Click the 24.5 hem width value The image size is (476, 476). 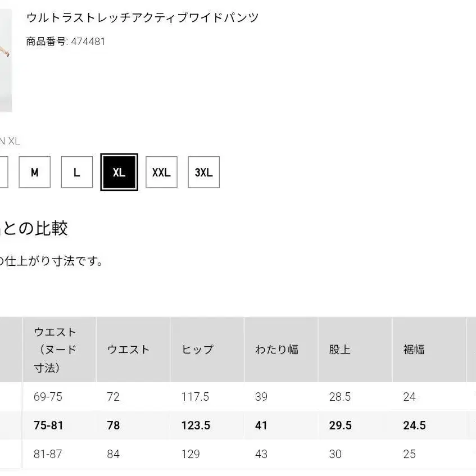click(414, 425)
